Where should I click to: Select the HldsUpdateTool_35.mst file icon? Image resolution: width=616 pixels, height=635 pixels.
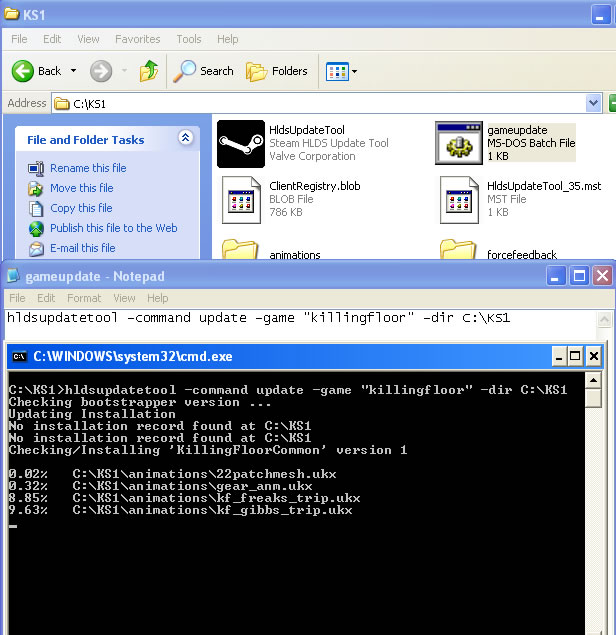(x=459, y=200)
